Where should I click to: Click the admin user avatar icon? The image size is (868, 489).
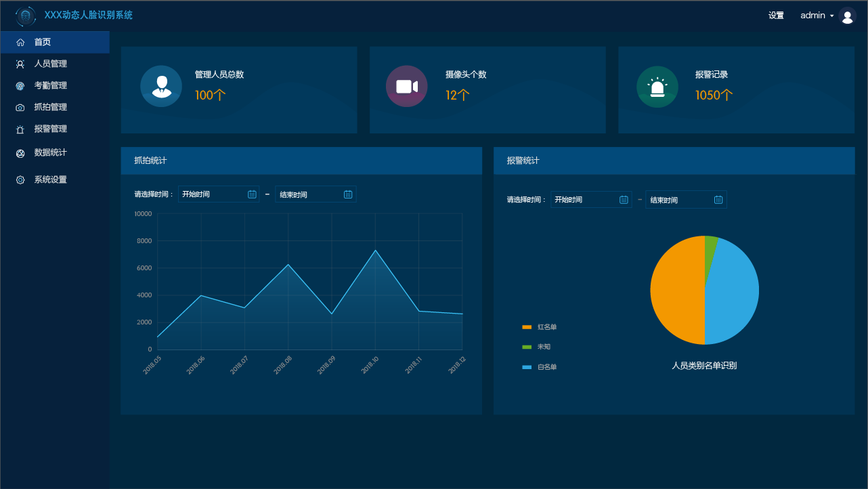[x=847, y=16]
